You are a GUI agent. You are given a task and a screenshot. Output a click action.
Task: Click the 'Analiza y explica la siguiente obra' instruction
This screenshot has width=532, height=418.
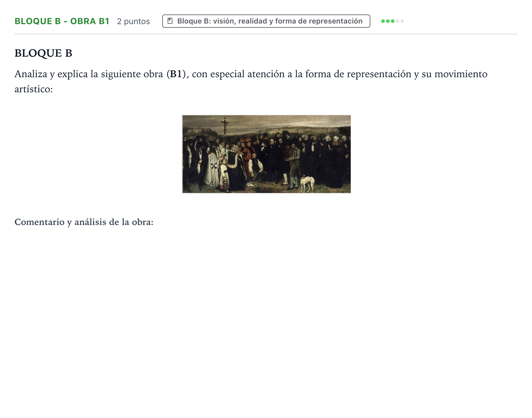tap(251, 81)
